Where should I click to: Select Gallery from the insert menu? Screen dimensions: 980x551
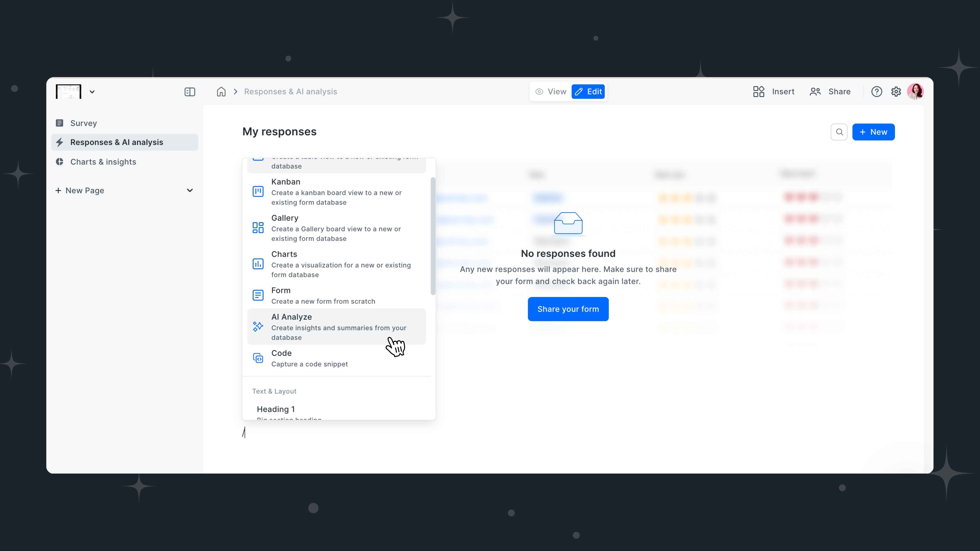coord(337,228)
